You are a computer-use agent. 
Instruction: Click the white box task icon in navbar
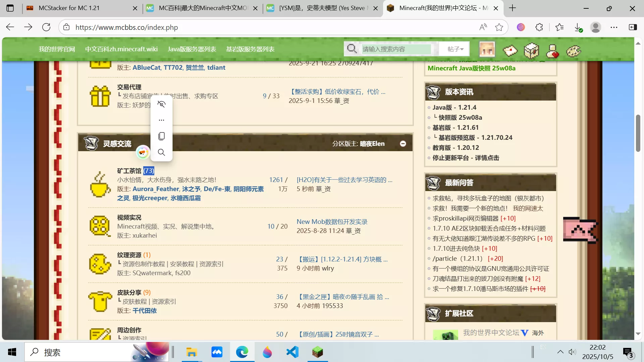coord(531,50)
